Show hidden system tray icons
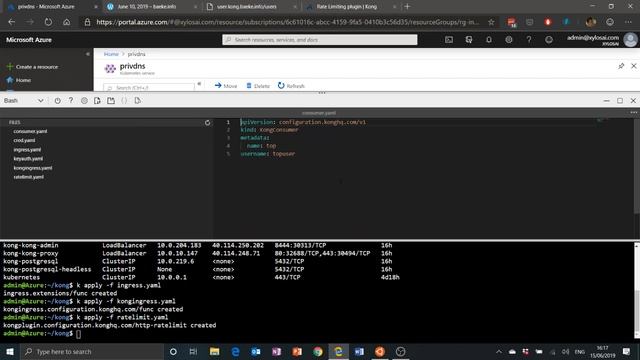Viewport: 640px width, 360px height. coord(499,351)
